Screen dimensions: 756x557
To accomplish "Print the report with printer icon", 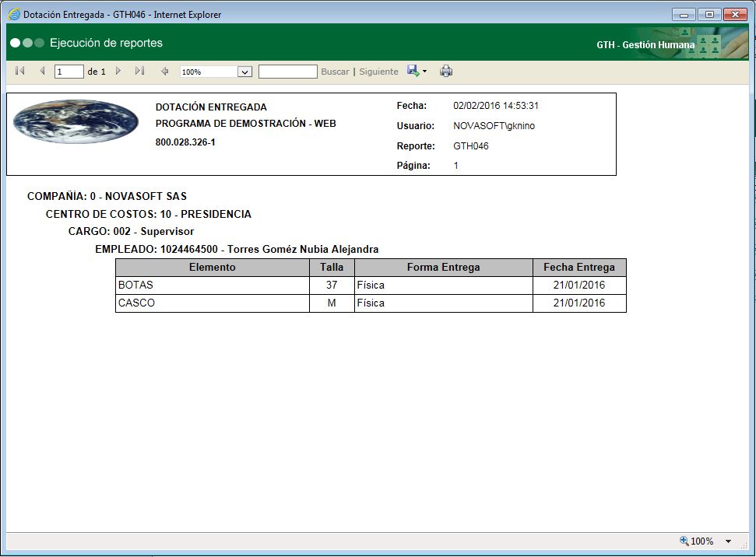I will 446,72.
